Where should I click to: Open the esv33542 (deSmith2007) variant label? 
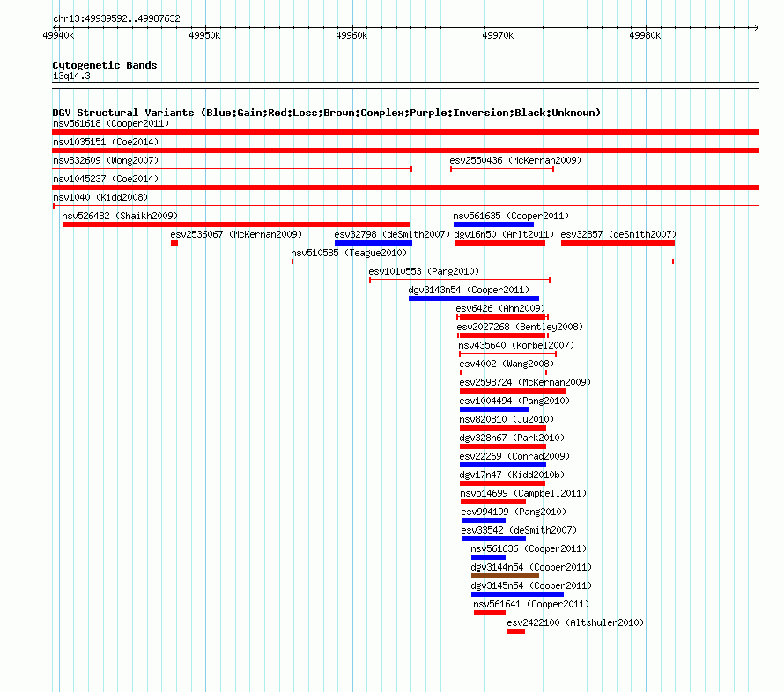(519, 530)
